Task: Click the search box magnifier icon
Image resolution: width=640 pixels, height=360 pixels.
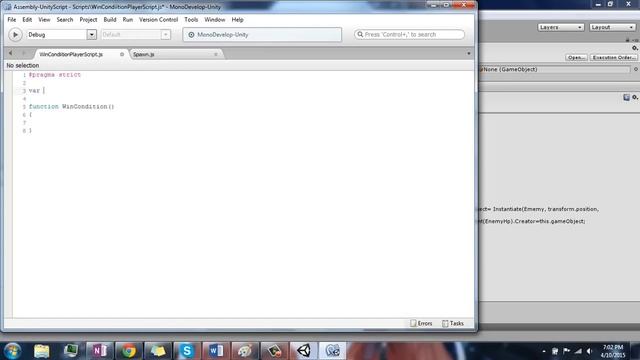Action: pyautogui.click(x=360, y=35)
